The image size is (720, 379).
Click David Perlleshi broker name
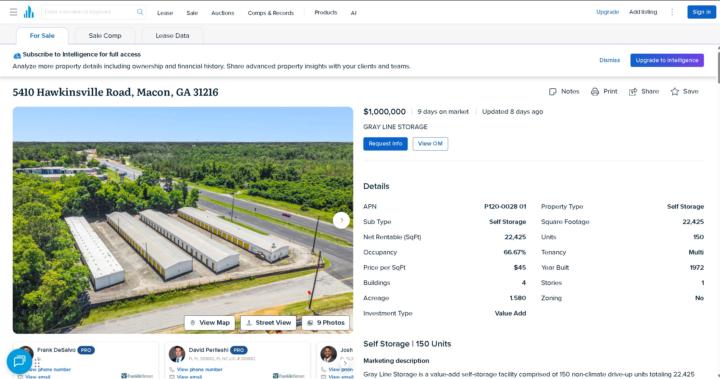pyautogui.click(x=208, y=350)
